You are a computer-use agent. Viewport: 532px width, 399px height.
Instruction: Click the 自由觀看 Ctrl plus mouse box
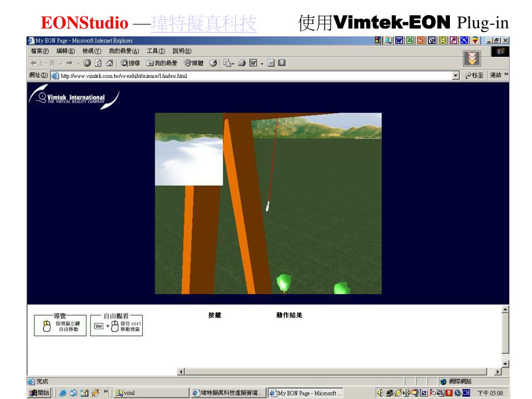(116, 325)
